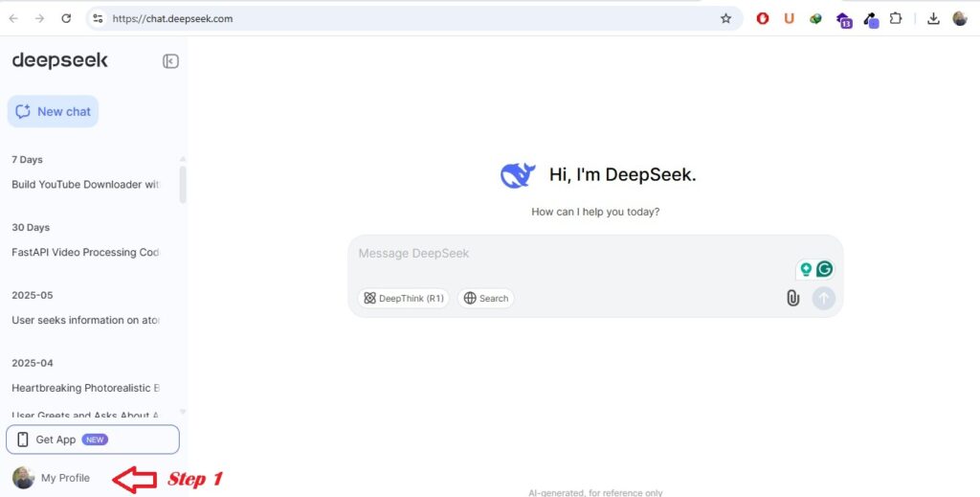980x497 pixels.
Task: Open browser profile avatar
Action: coord(960,19)
